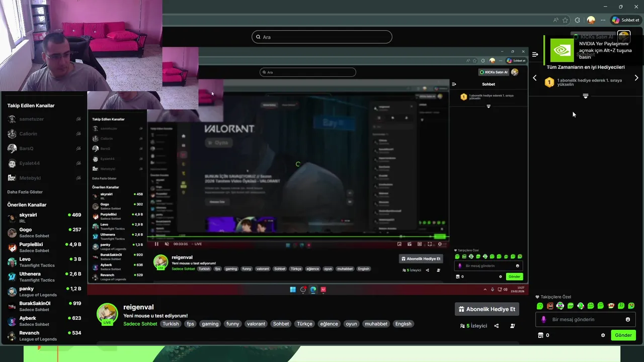Select the English tag
Screen dimensions: 644x362
tap(403, 324)
